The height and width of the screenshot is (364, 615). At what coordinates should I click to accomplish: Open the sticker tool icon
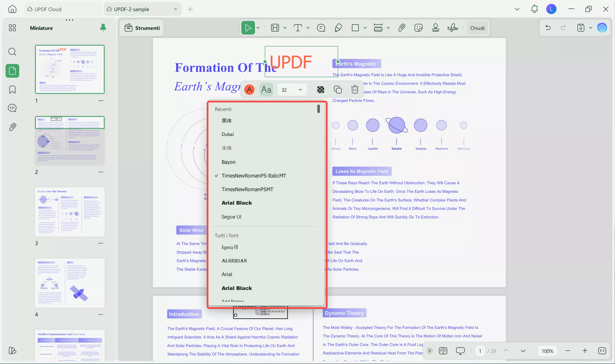[x=418, y=28]
